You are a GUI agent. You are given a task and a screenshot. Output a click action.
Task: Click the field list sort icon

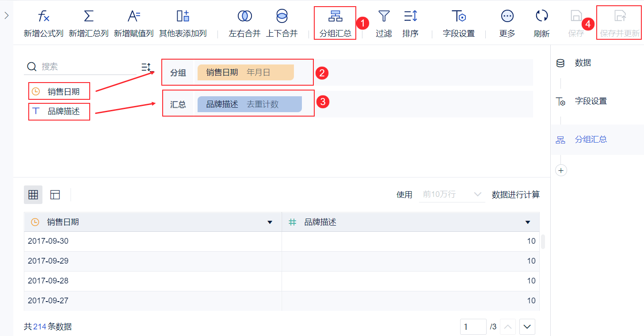(146, 67)
